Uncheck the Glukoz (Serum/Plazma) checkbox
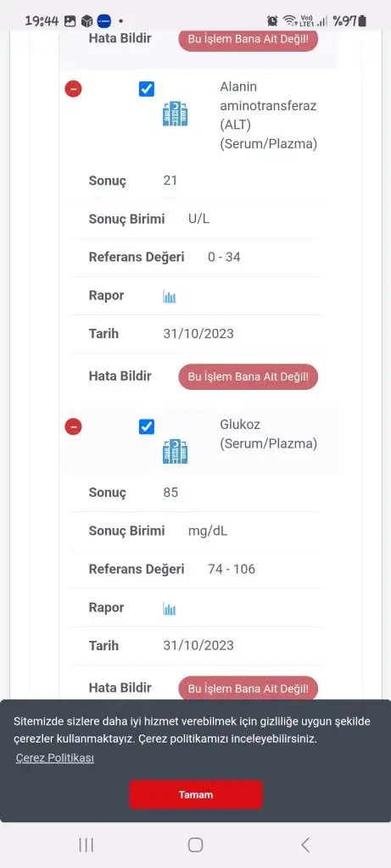The height and width of the screenshot is (868, 391). point(146,426)
